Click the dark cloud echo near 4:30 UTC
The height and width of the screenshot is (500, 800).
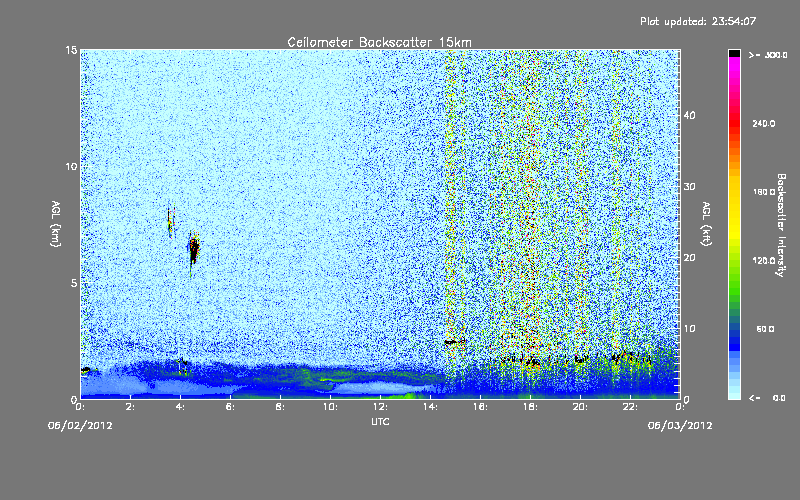193,249
